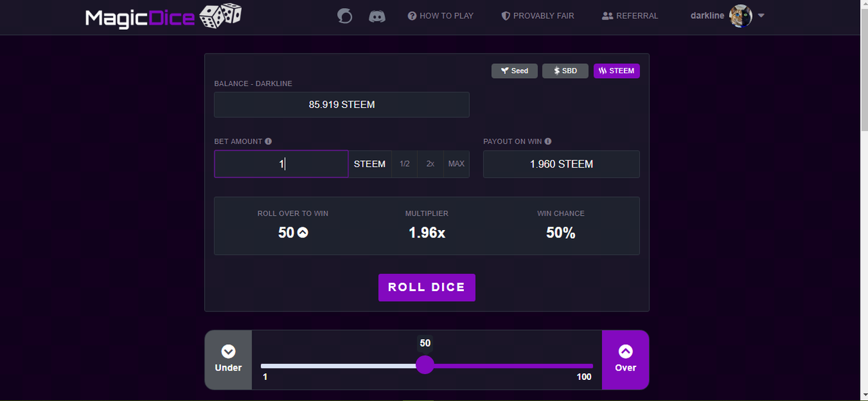Viewport: 868px width, 401px height.
Task: Click the purple portion of the slider track
Action: click(x=513, y=366)
